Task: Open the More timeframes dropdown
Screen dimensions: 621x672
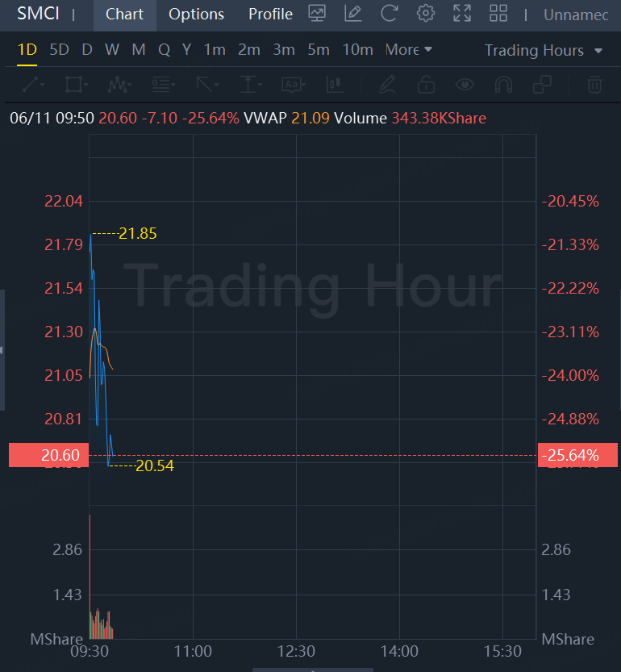Action: click(409, 49)
